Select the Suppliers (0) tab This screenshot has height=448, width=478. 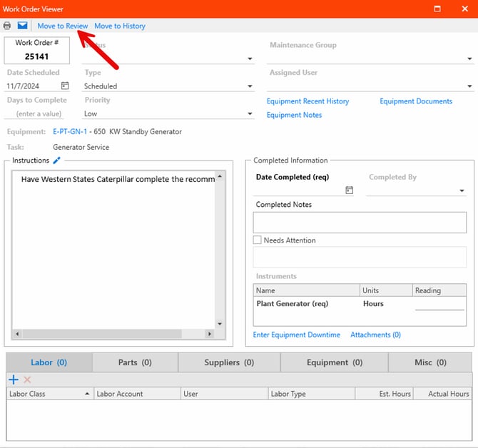point(229,362)
